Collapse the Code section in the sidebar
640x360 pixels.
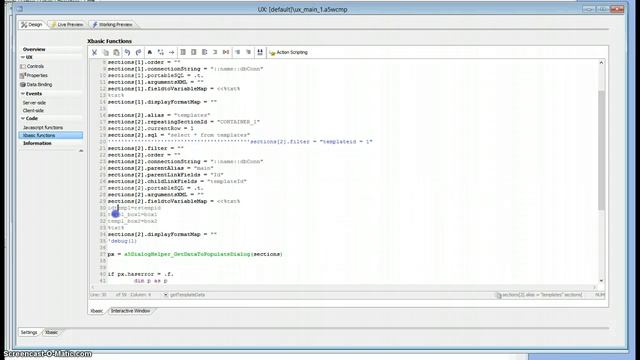[x=23, y=118]
